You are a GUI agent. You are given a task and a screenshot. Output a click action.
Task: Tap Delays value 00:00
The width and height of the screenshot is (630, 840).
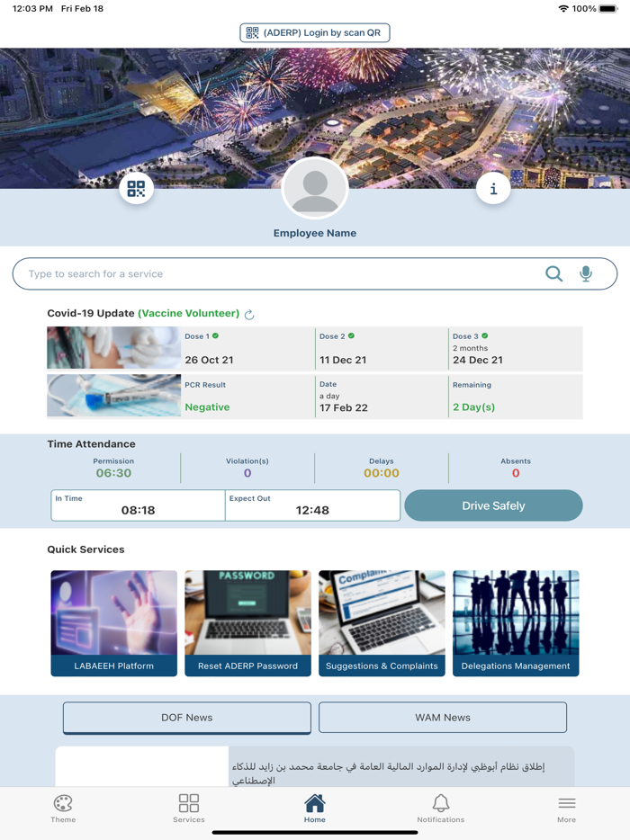[382, 473]
